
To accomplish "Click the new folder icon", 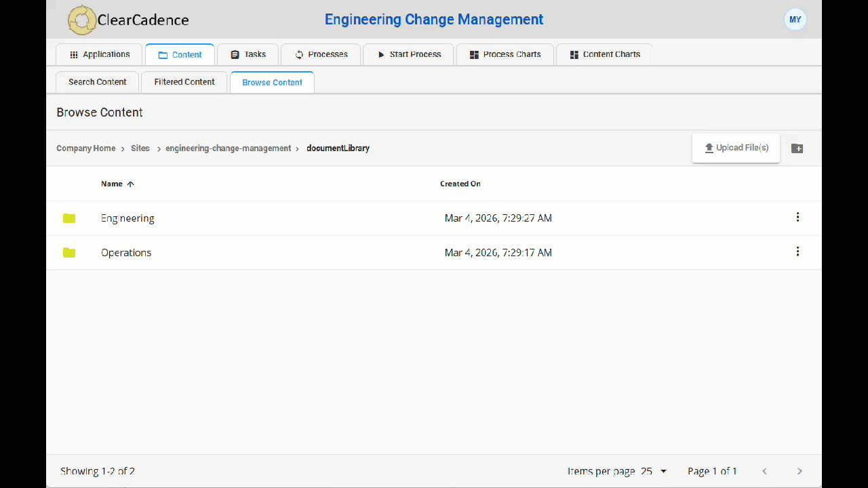I will tap(797, 148).
